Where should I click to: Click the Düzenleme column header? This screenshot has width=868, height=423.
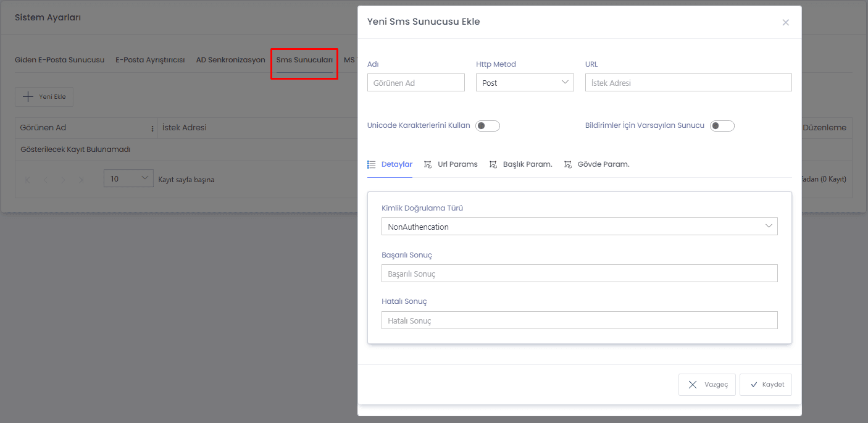click(824, 128)
